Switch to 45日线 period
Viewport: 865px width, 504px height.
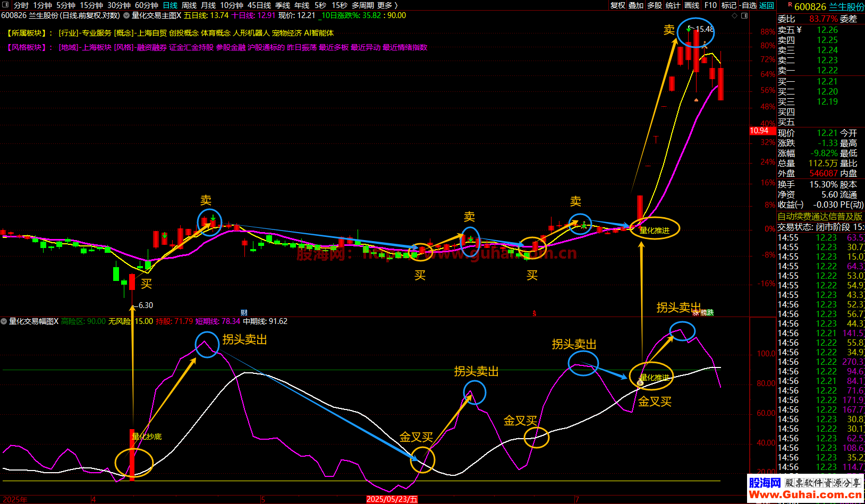[259, 5]
